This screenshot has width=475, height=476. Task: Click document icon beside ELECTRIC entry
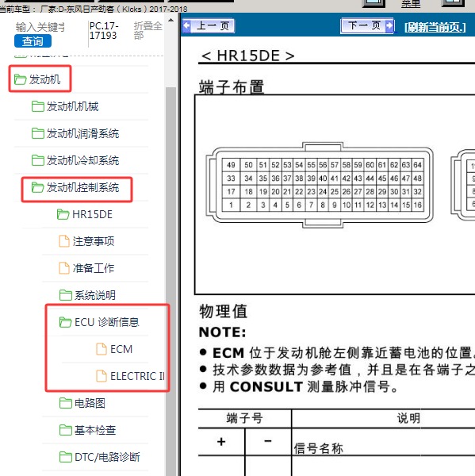coord(102,376)
